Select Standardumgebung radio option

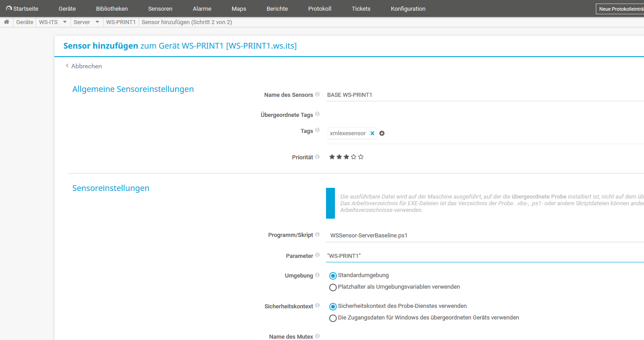333,276
